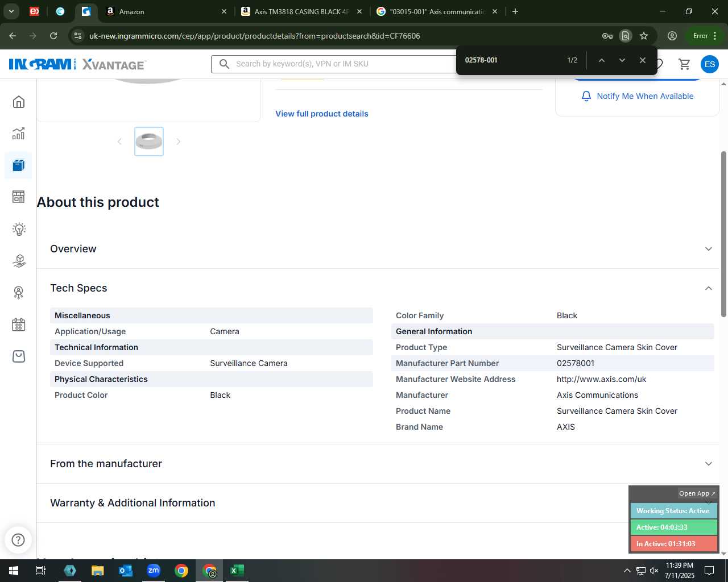Click the password key icon in address bar
This screenshot has width=728, height=582.
point(607,36)
